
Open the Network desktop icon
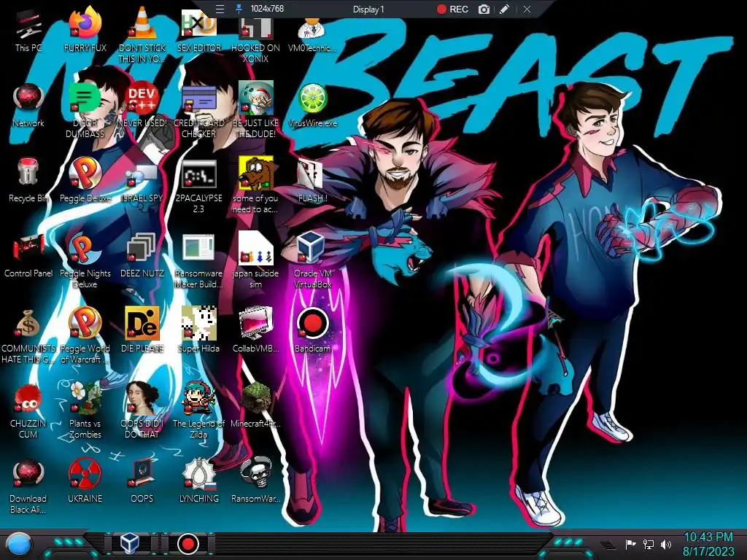pyautogui.click(x=28, y=106)
